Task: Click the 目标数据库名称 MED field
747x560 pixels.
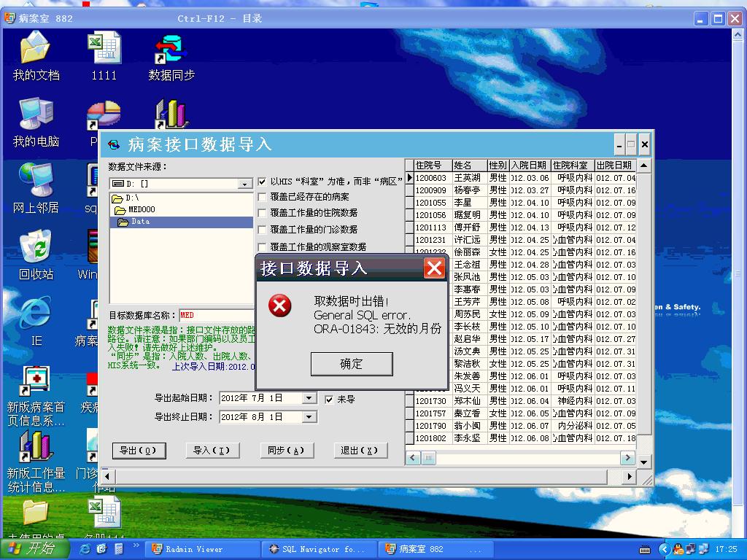Action: click(x=217, y=315)
